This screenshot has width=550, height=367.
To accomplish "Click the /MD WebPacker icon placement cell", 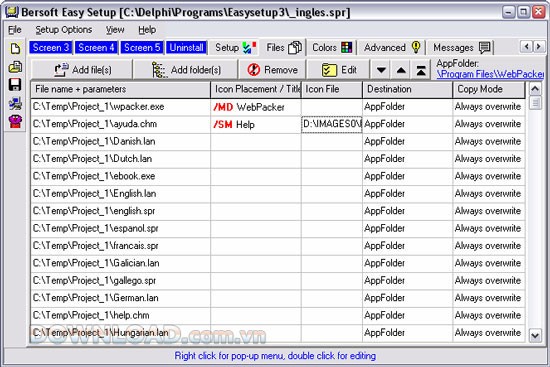I will coord(256,107).
